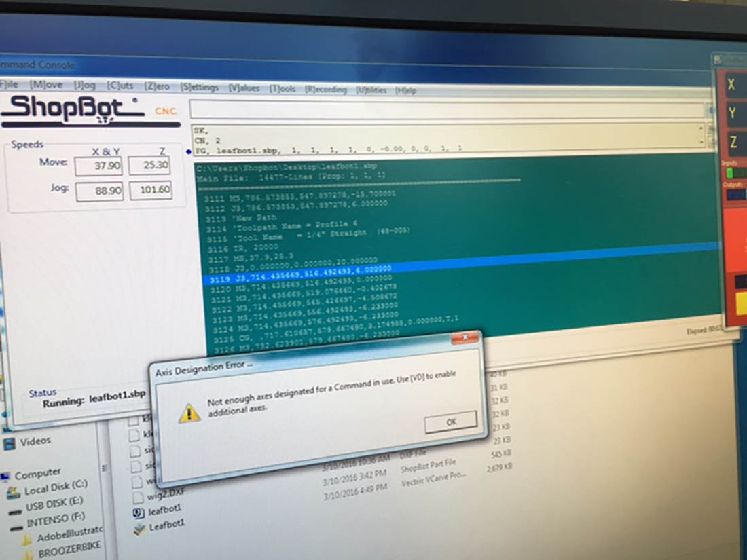747x560 pixels.
Task: Click the INTENSO (F:) drive icon
Action: coord(16,527)
